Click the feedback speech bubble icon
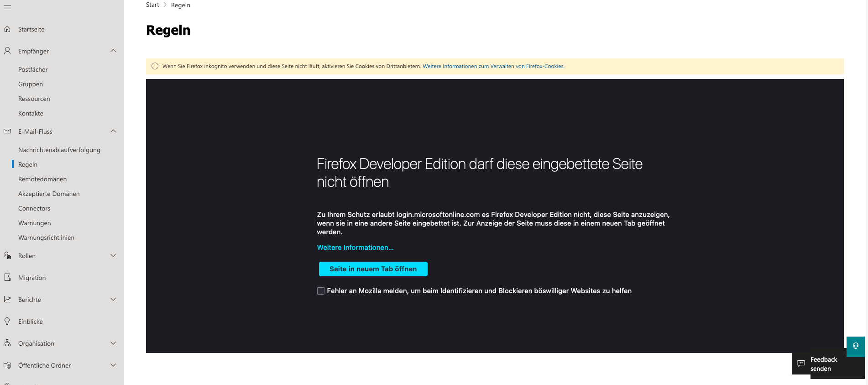This screenshot has width=868, height=385. [x=801, y=364]
